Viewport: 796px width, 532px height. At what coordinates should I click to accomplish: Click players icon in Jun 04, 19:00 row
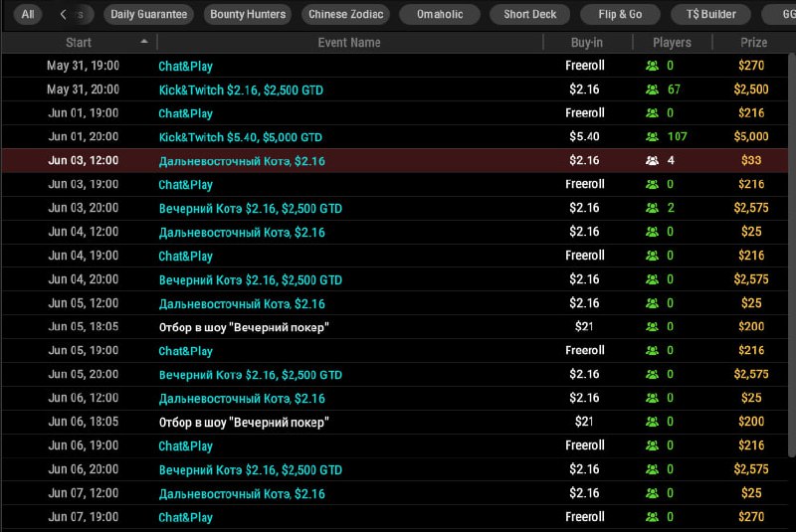click(652, 256)
